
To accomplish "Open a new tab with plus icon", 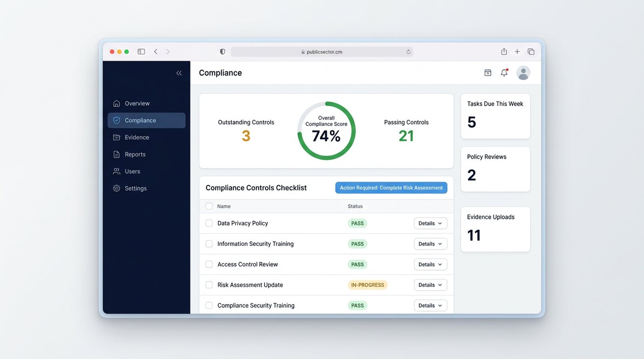I will point(517,51).
